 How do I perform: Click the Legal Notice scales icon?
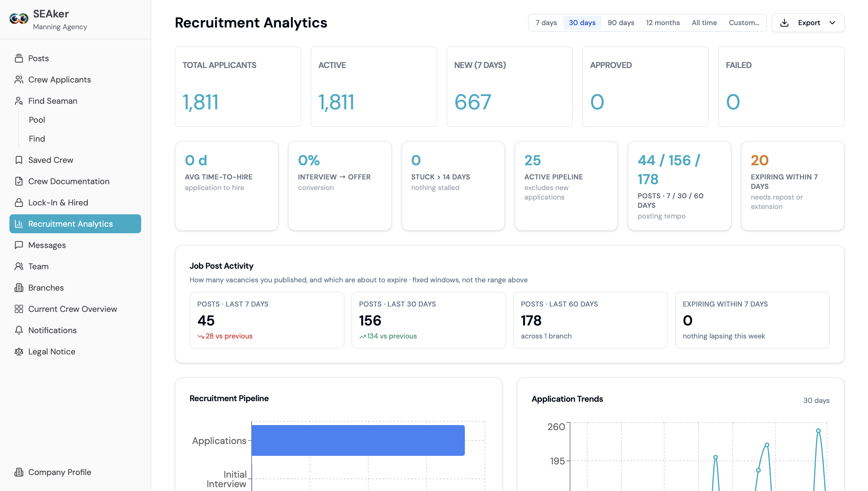coord(19,351)
